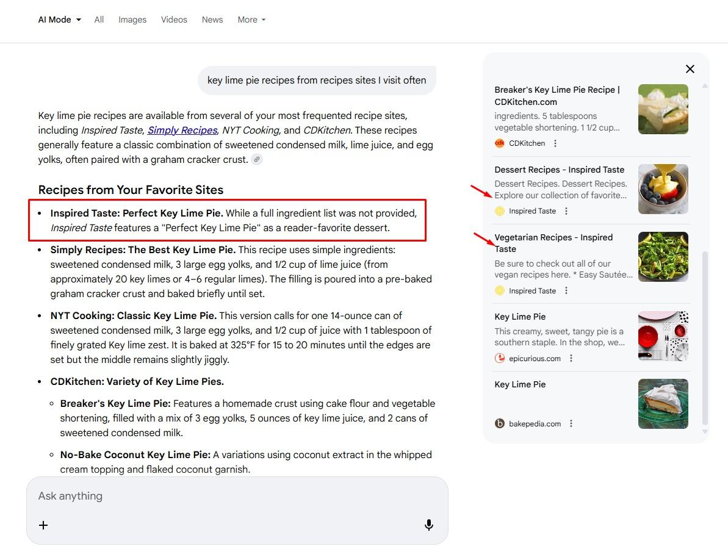728x560 pixels.
Task: Click the CDKitchen source name label
Action: point(527,143)
